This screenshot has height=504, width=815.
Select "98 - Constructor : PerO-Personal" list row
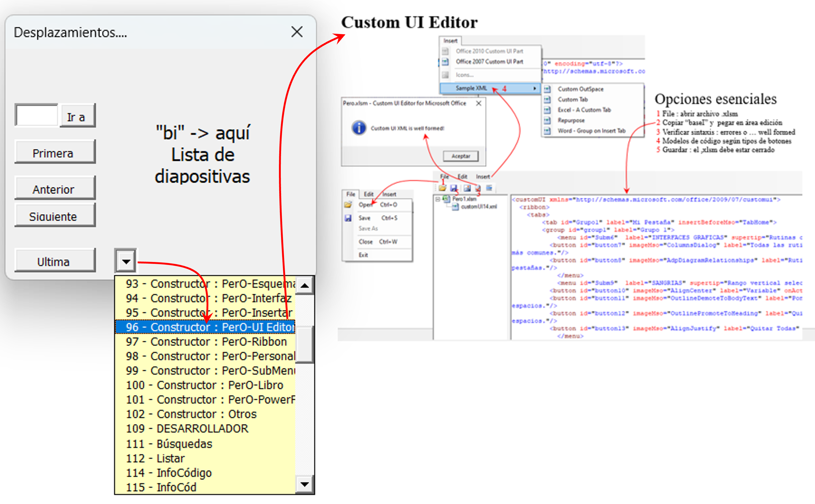coord(205,356)
